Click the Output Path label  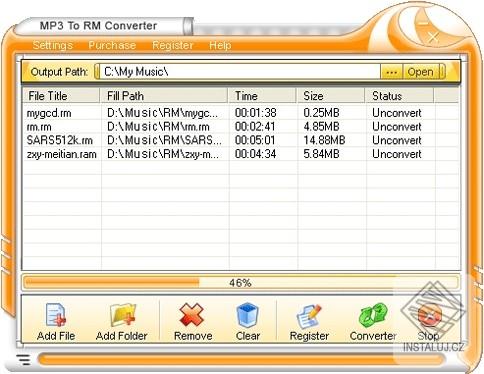pyautogui.click(x=59, y=72)
